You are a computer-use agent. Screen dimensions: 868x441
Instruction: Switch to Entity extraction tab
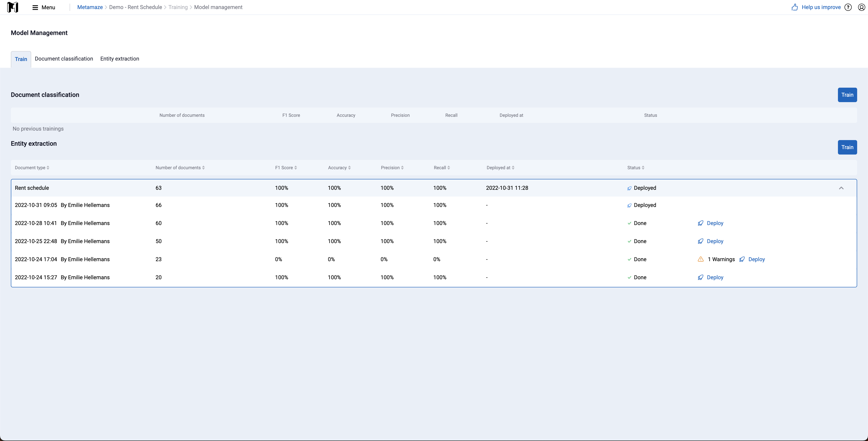(x=120, y=59)
